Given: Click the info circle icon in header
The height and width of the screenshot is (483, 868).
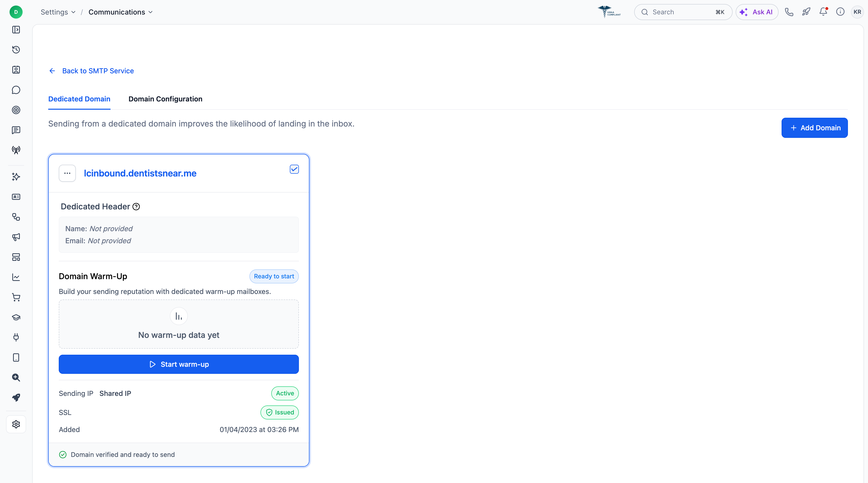Looking at the screenshot, I should [x=840, y=12].
